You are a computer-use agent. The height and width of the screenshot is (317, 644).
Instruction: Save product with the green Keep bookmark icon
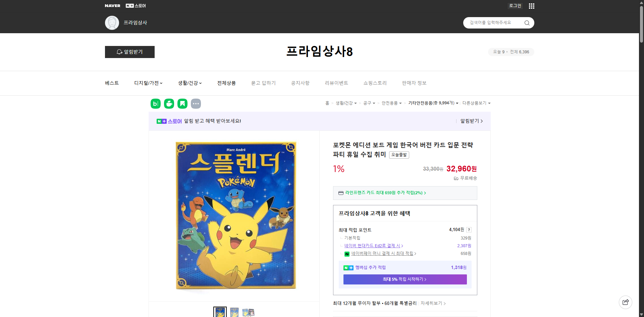182,103
